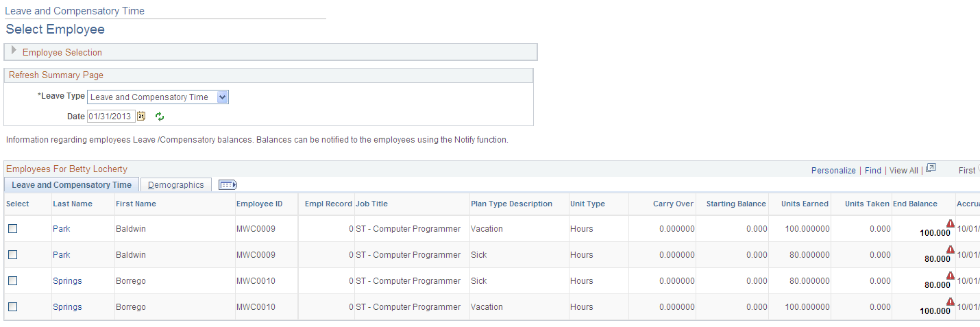Select the checkbox for Springs Borrego Vacation row
Viewport: 980px width, 327px height.
pos(13,307)
